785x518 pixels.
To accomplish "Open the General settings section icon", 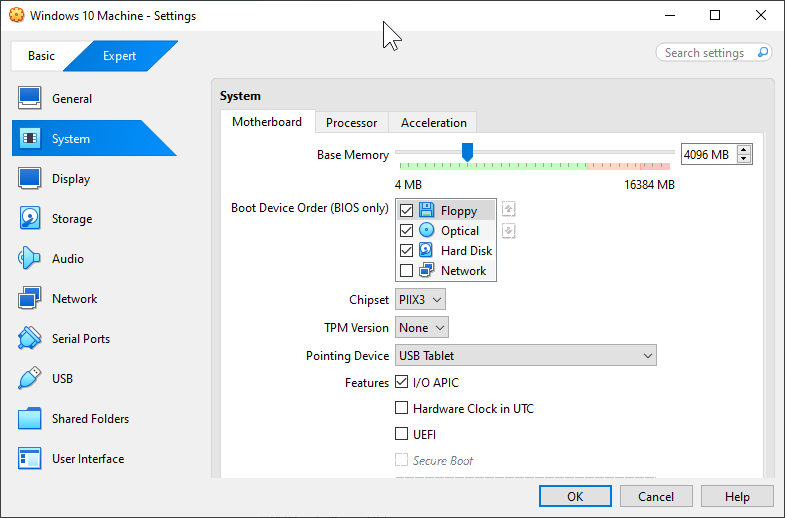I will click(30, 99).
